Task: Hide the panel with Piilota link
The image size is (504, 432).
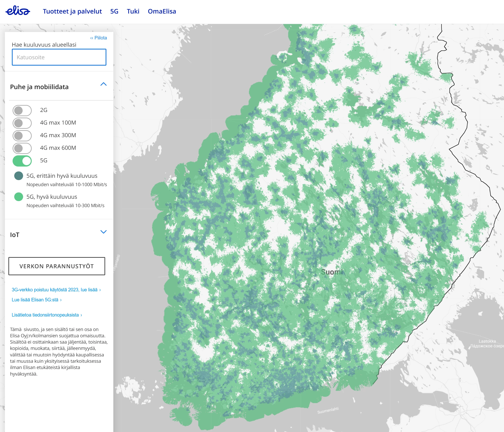Action: pyautogui.click(x=98, y=38)
